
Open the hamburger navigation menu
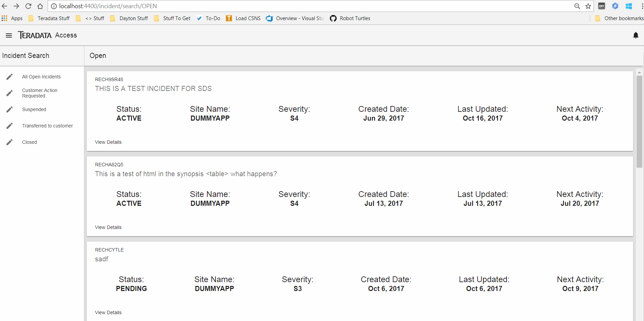click(9, 35)
